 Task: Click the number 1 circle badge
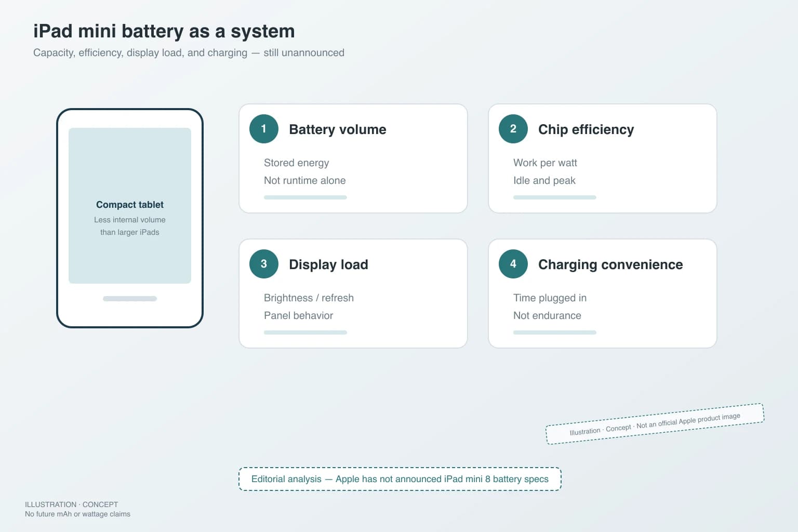tap(264, 129)
